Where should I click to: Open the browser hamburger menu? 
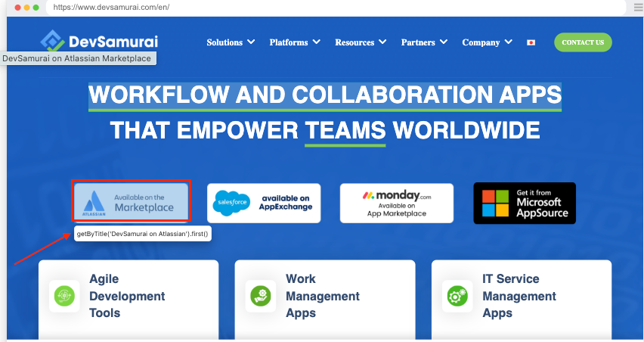[x=639, y=8]
